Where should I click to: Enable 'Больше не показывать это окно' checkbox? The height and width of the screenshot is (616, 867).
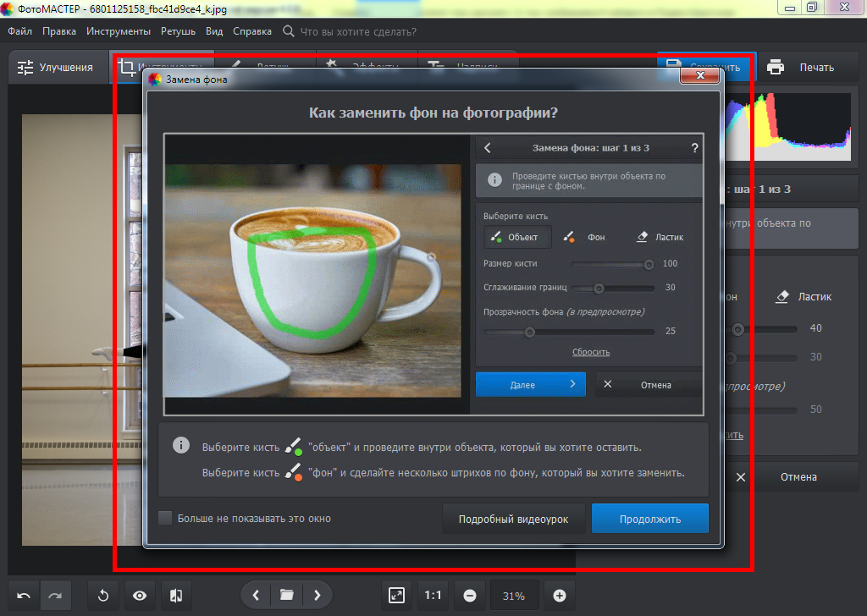(x=165, y=518)
